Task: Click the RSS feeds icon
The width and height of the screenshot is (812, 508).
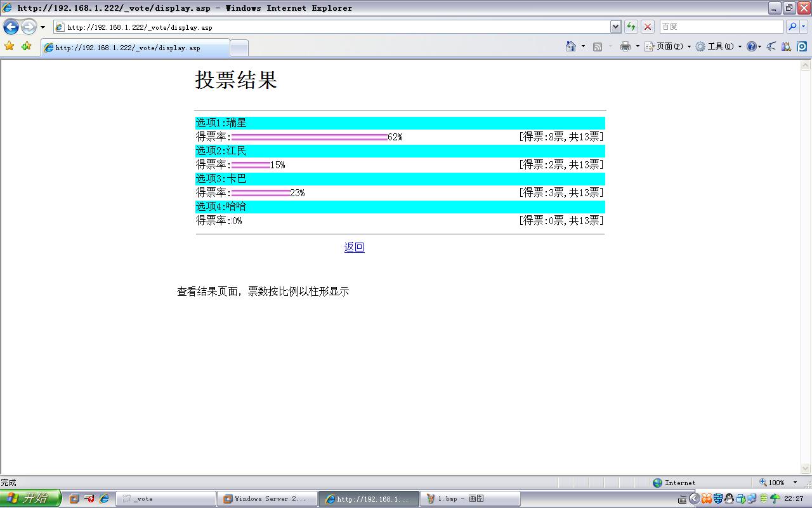Action: point(597,46)
